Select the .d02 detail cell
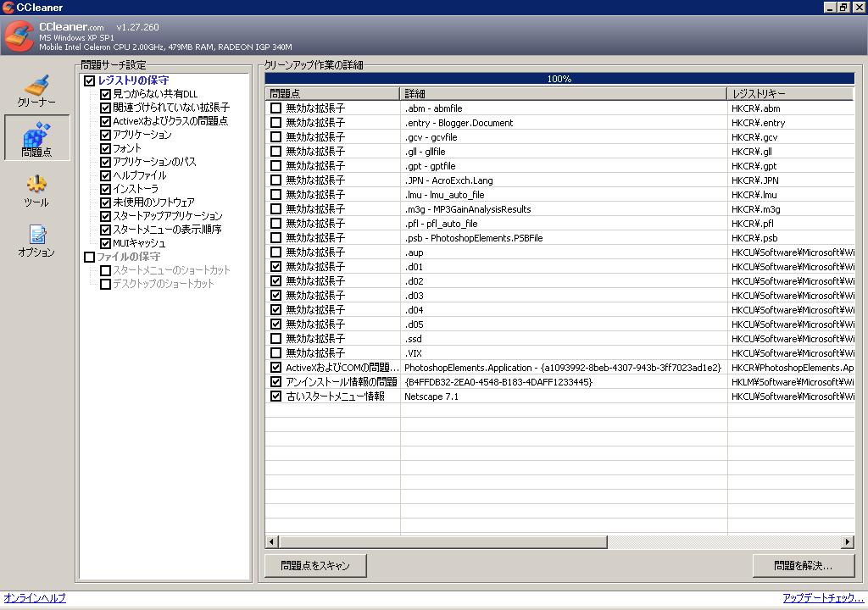Viewport: 868px width, 610px height. [x=564, y=281]
